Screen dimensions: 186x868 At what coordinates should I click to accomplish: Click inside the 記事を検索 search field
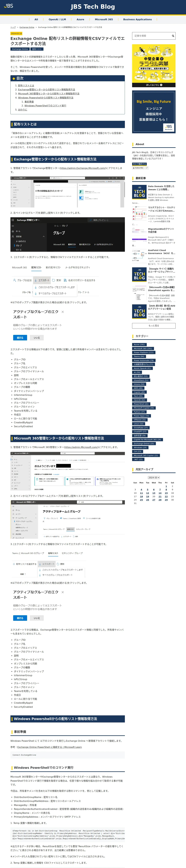(x=151, y=36)
